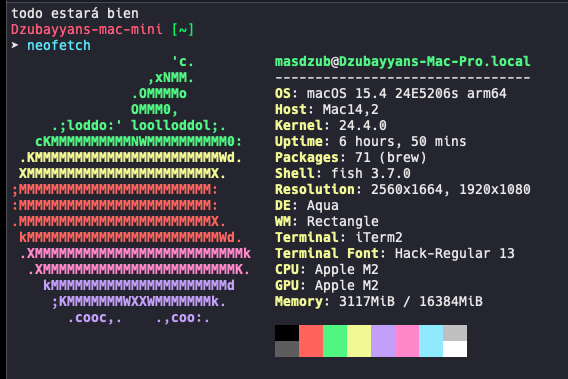The image size is (568, 379).
Task: Click the red color block in the palette
Action: pyautogui.click(x=311, y=341)
